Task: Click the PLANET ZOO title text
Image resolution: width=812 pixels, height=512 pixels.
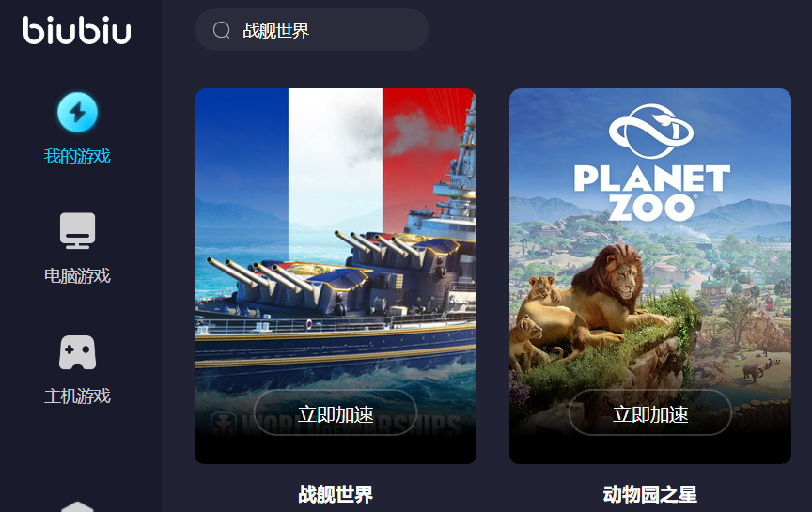Action: tap(652, 193)
